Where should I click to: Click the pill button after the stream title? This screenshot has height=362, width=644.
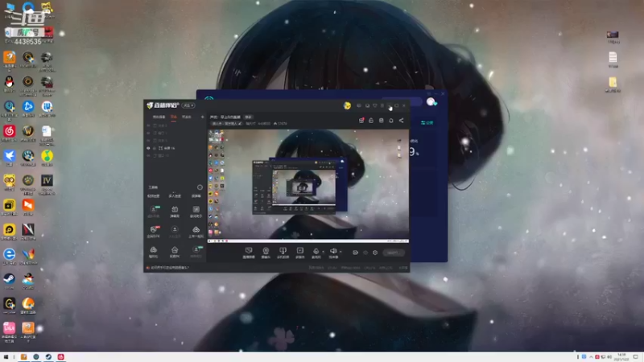(248, 117)
